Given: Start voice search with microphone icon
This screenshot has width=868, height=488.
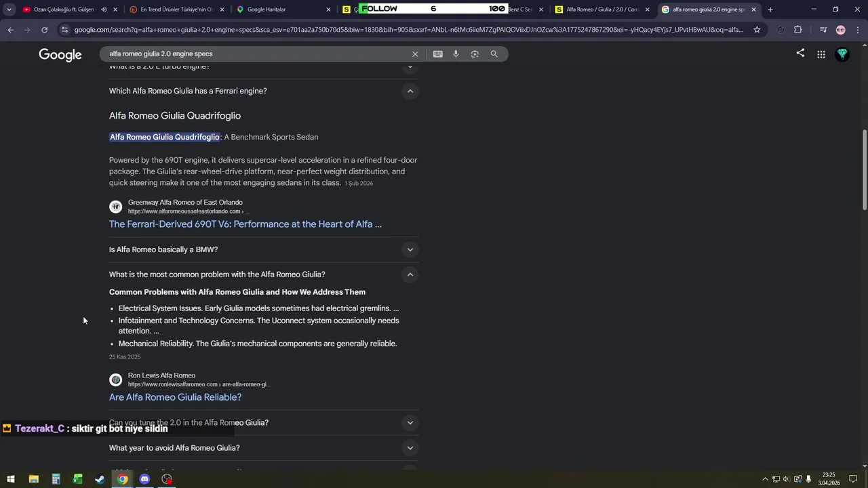Looking at the screenshot, I should pos(456,54).
